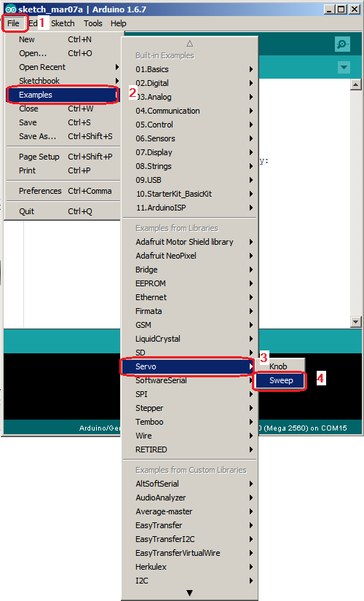Select the Examples menu entry

pos(63,95)
